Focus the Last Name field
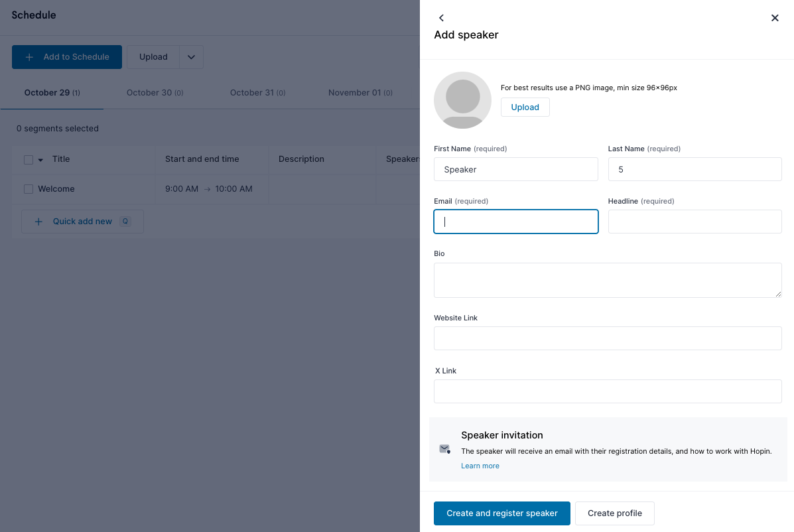 pyautogui.click(x=695, y=169)
